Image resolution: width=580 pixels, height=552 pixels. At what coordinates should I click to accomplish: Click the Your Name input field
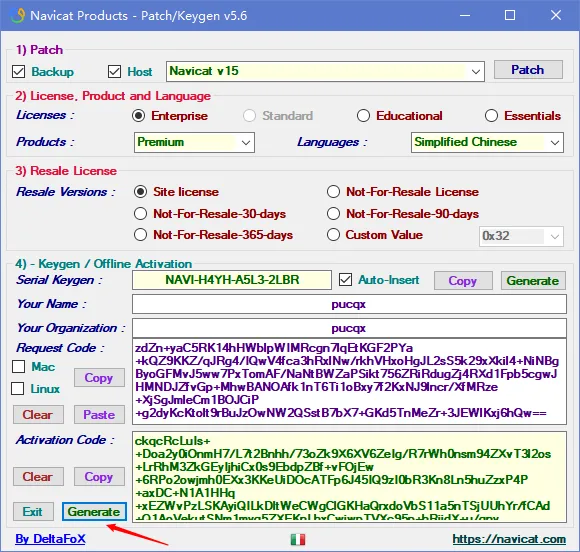349,304
